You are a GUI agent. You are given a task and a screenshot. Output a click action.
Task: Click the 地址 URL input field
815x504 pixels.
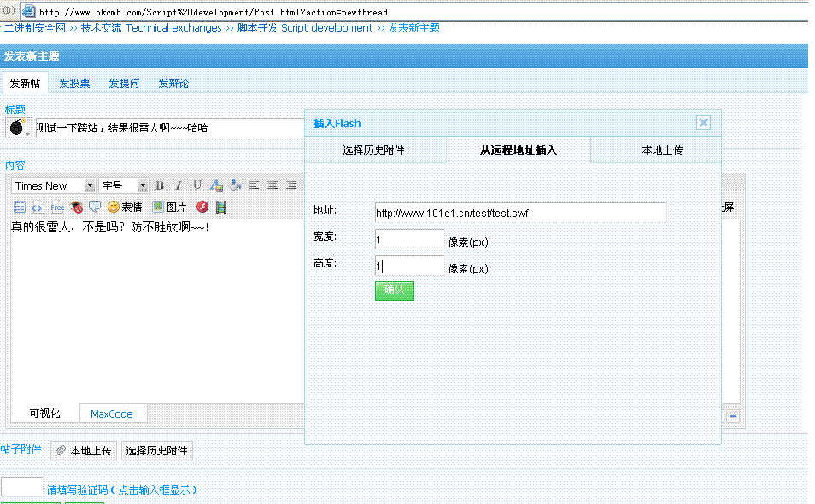pyautogui.click(x=519, y=213)
